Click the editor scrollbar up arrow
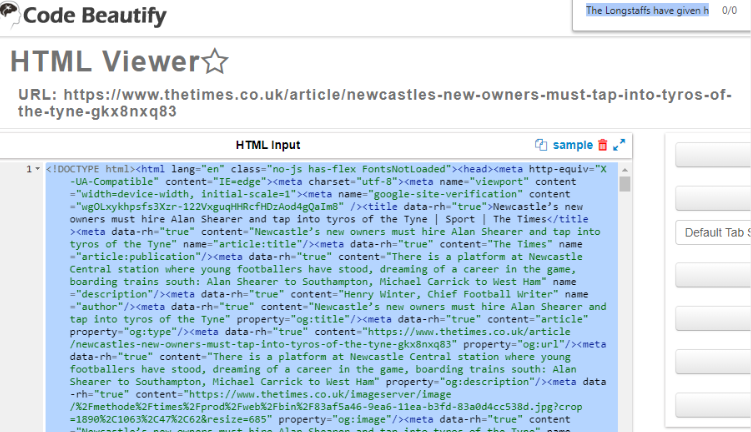The width and height of the screenshot is (751, 432). [624, 170]
